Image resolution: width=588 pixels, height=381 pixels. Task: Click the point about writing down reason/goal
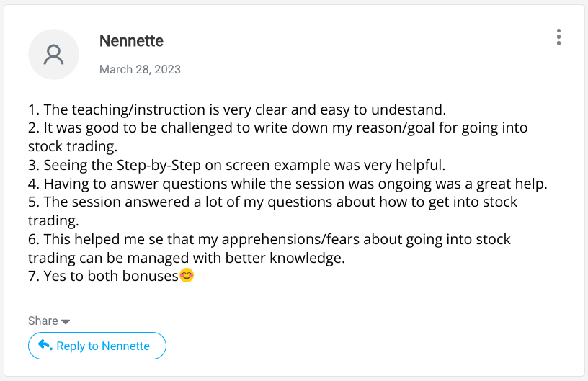tap(278, 137)
